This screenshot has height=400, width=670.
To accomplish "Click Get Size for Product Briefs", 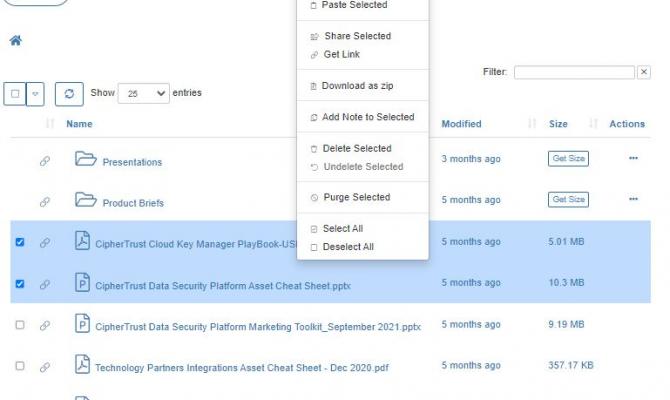I will [567, 199].
